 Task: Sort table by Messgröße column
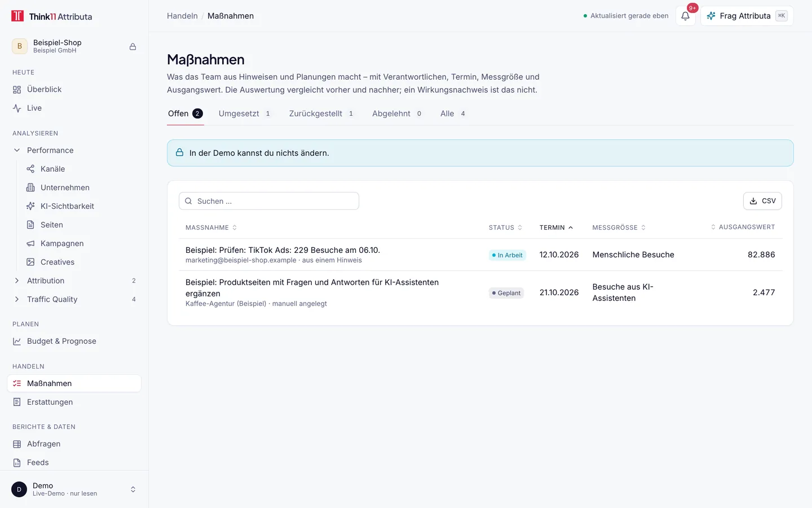619,227
